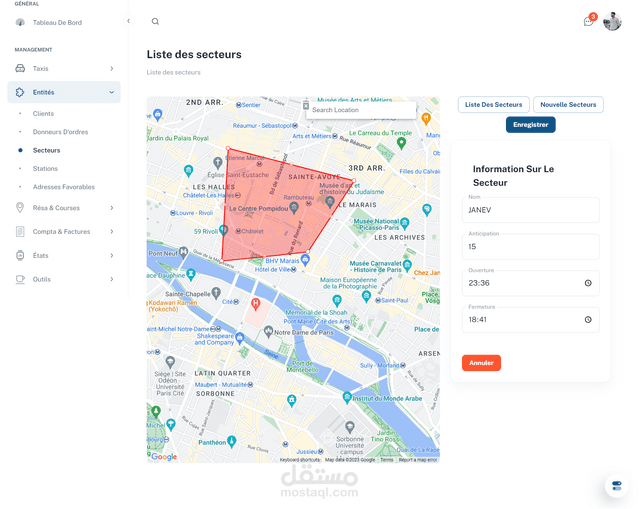Expand the Outils chevron
The height and width of the screenshot is (509, 640).
coord(111,279)
